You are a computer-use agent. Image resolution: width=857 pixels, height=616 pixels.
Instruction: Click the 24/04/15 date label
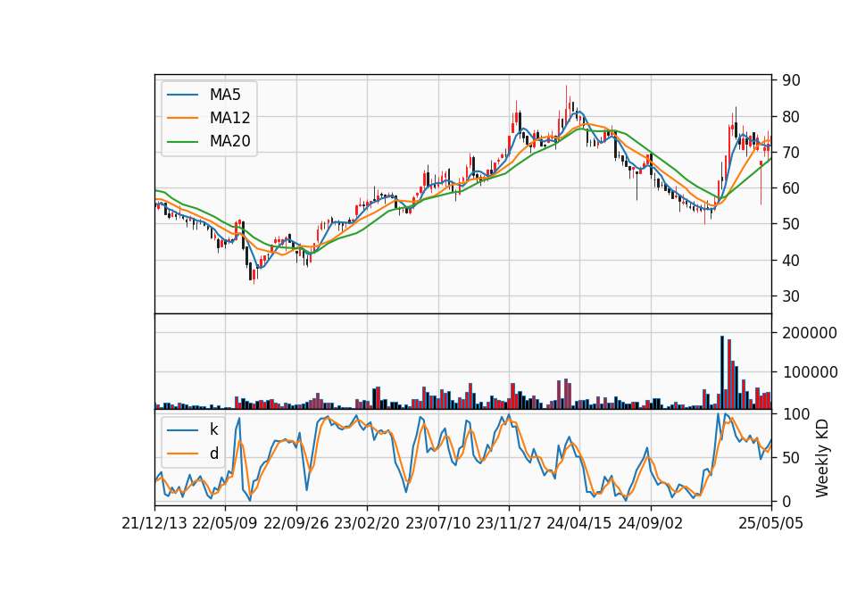[579, 523]
